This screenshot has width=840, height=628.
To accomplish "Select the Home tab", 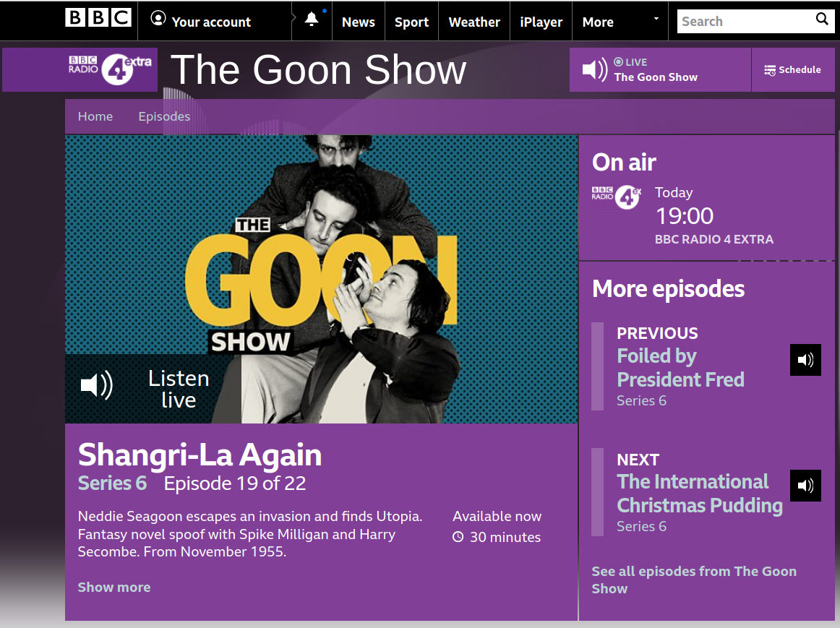I will pyautogui.click(x=95, y=116).
